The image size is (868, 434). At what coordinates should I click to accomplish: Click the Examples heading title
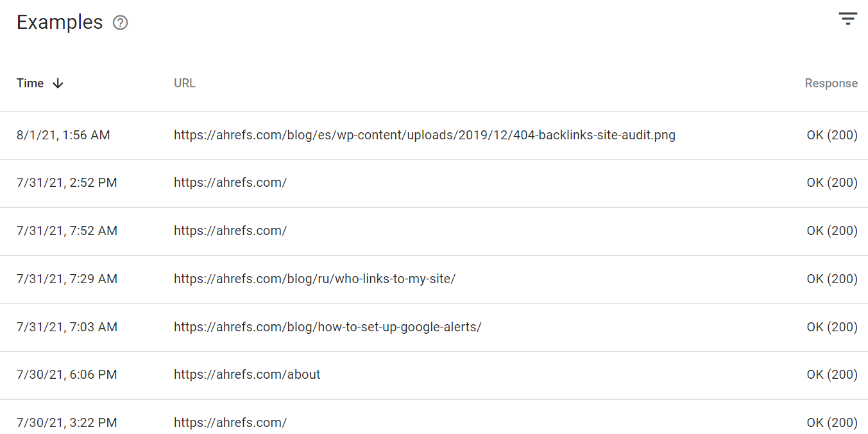[60, 22]
